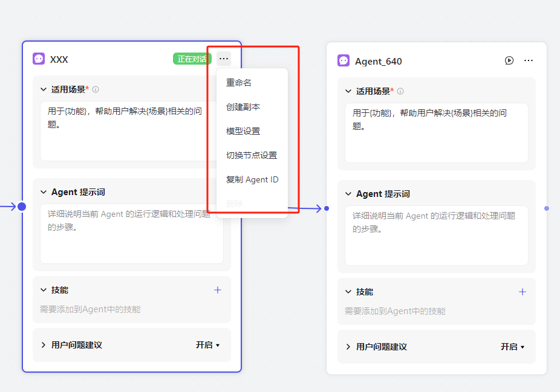Expand 用户问题建议 section in Agent_640
This screenshot has width=560, height=392.
348,347
